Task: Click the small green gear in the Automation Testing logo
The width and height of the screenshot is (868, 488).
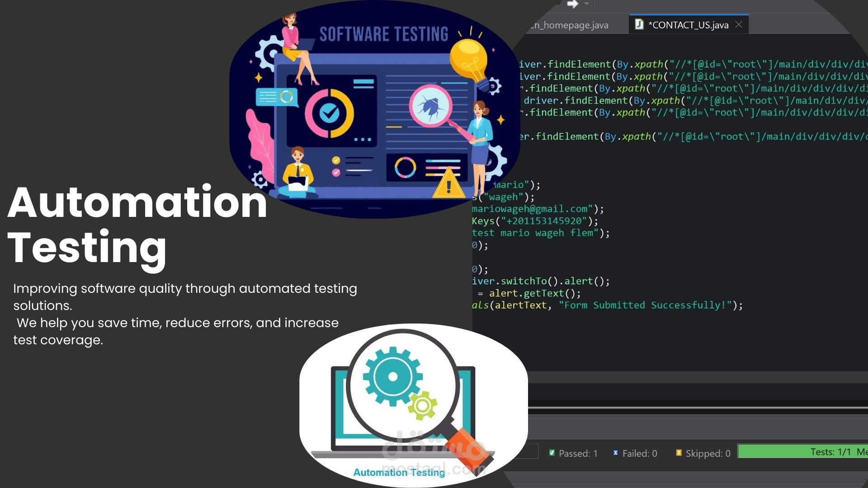Action: [x=423, y=405]
